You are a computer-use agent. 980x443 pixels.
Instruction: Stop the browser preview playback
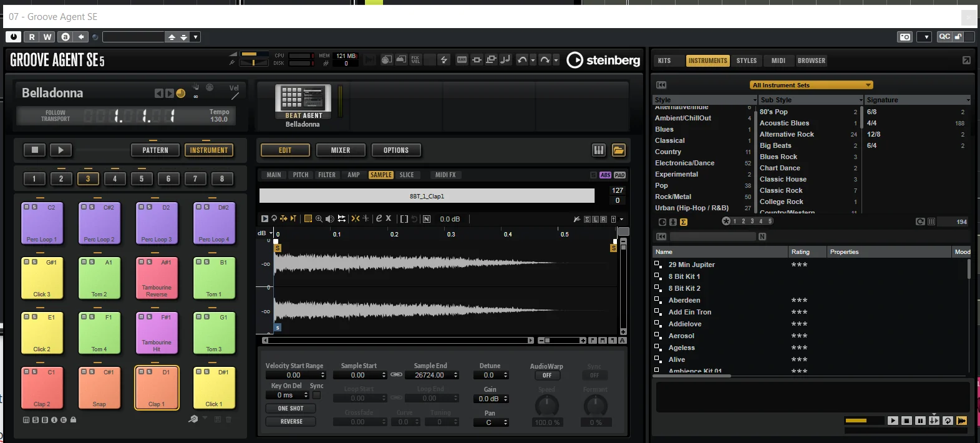906,421
